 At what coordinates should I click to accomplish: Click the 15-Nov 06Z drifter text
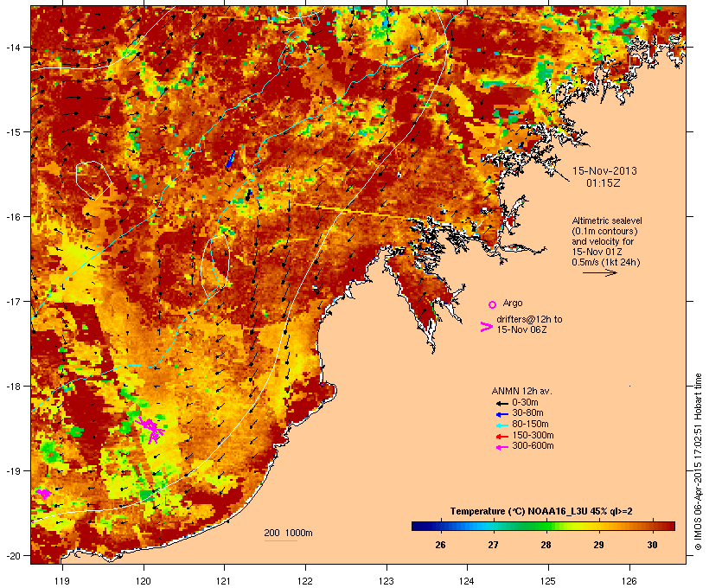pyautogui.click(x=521, y=329)
